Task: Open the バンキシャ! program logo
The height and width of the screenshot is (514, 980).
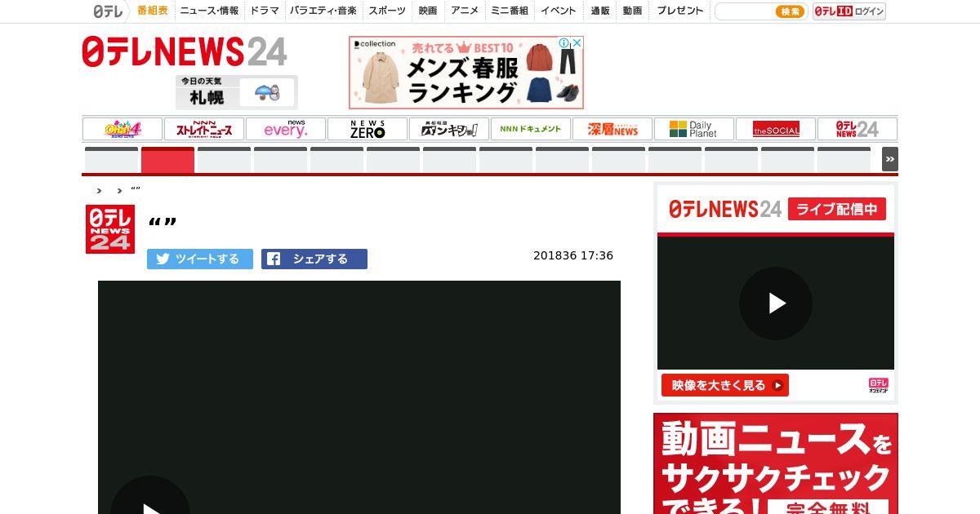Action: coord(449,129)
